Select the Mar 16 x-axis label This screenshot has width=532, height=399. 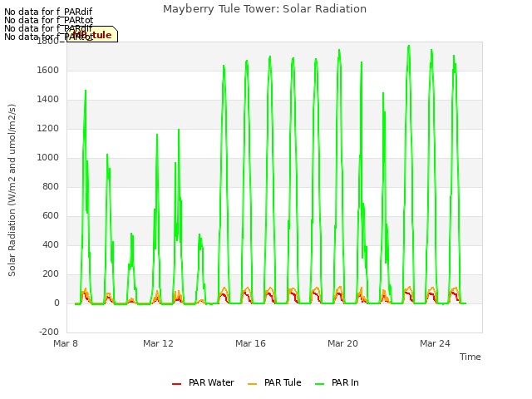[250, 343]
